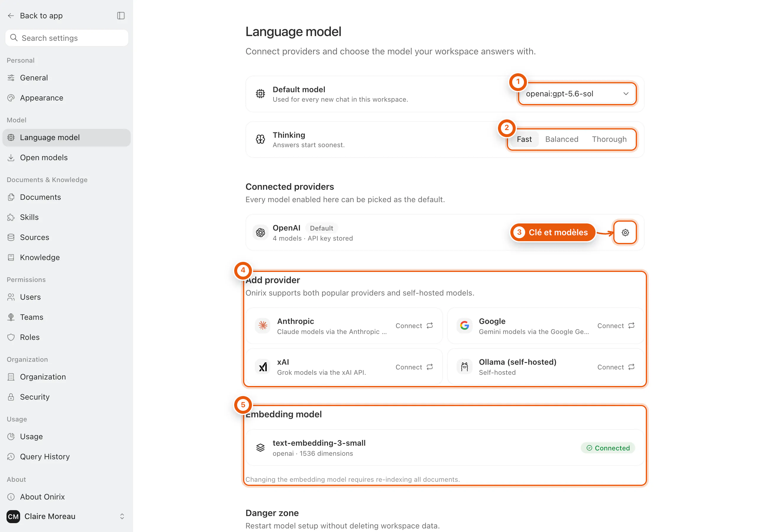Viewport: 757px width, 532px height.
Task: Click the Back to app arrow
Action: point(11,15)
